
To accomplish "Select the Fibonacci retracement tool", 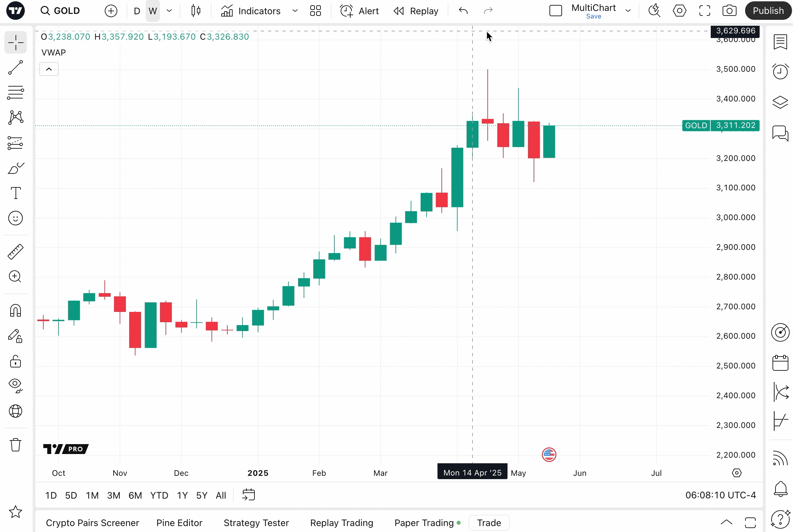I will (x=16, y=92).
